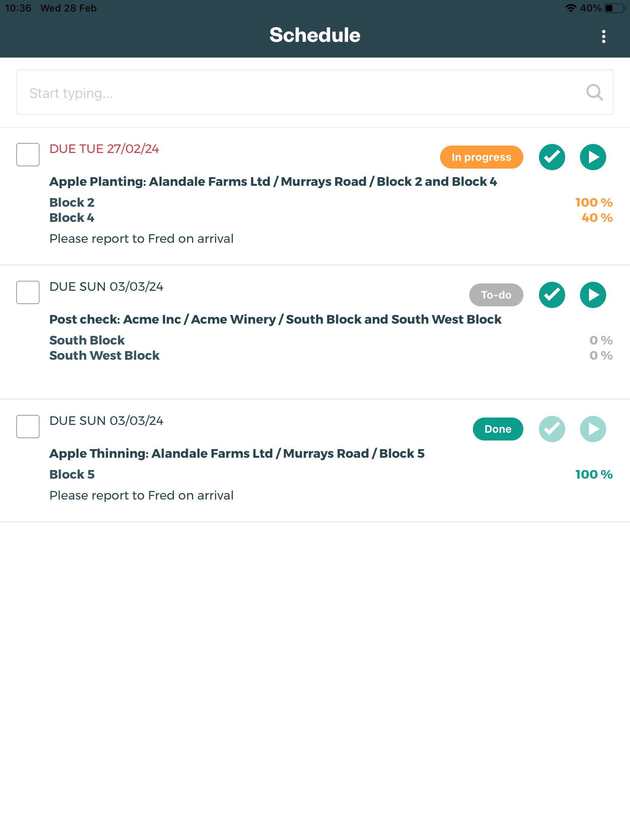Mark Apple Planting task as complete

(x=552, y=157)
